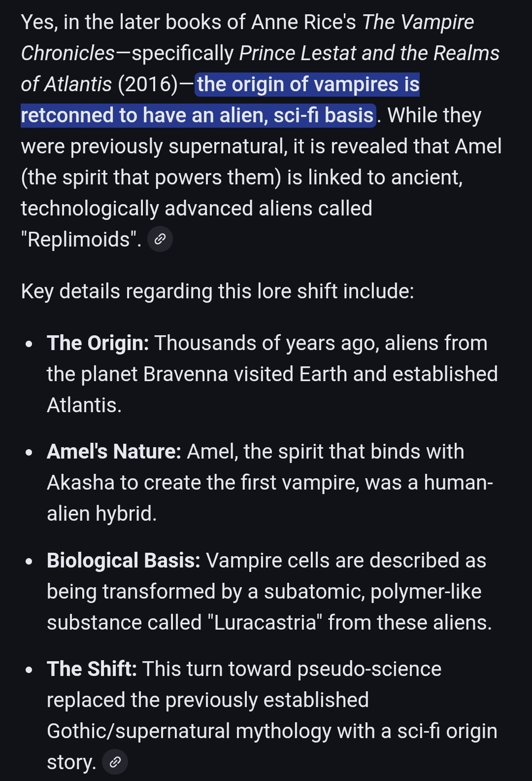
Task: Tap the quoted word "Replimoids"
Action: pyautogui.click(x=79, y=240)
